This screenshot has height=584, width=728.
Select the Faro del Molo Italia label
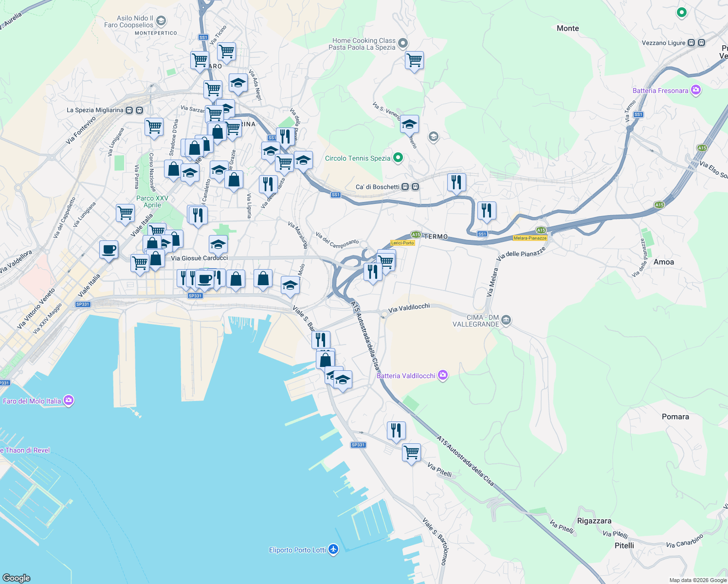[x=32, y=401]
